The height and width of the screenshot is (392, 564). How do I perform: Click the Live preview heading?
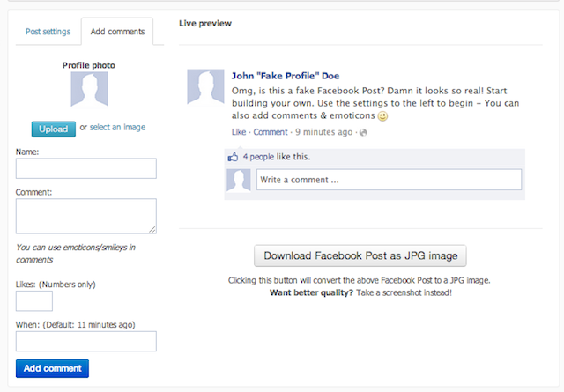(x=205, y=24)
